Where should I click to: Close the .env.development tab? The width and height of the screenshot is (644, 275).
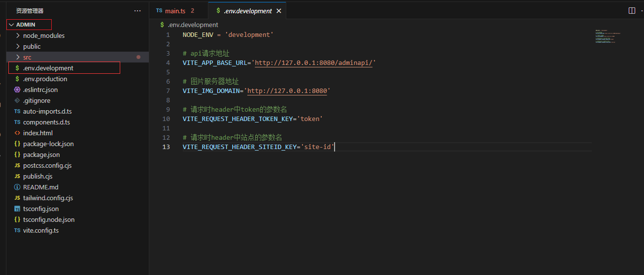pos(279,11)
